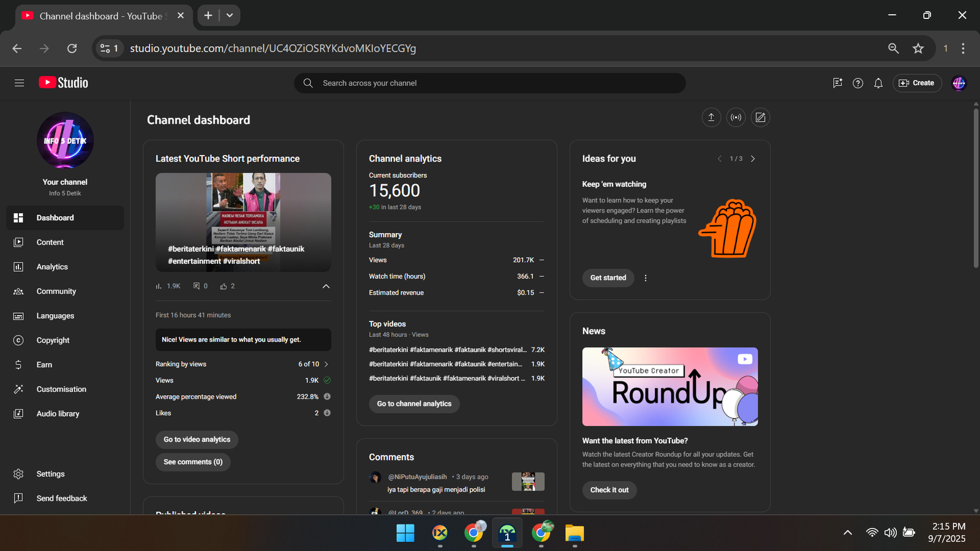Click Go to channel analytics button
The height and width of the screenshot is (551, 980).
tap(414, 404)
